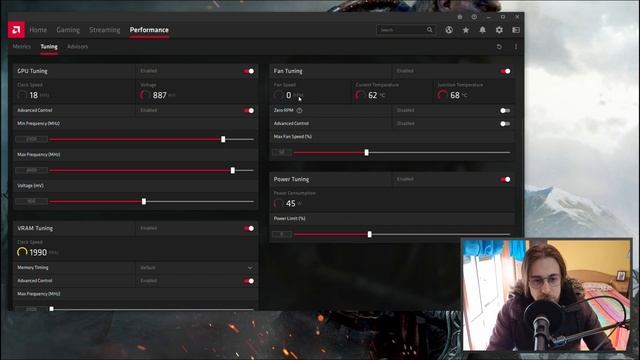
Task: Click the help question icon in title bar
Action: coord(474,17)
